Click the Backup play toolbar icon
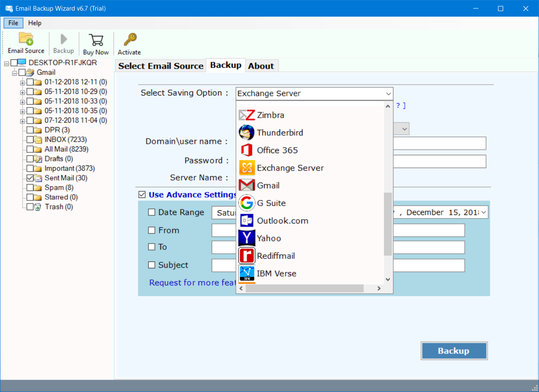The image size is (539, 392). pos(64,39)
